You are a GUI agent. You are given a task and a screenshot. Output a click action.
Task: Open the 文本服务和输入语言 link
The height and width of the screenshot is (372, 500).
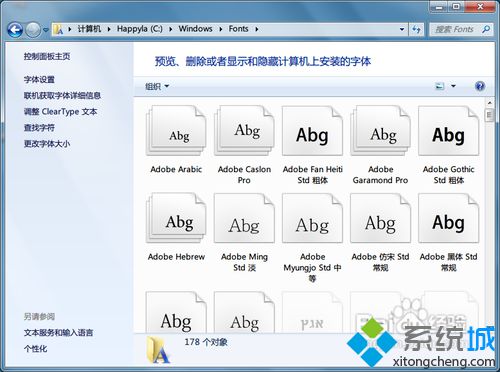58,332
